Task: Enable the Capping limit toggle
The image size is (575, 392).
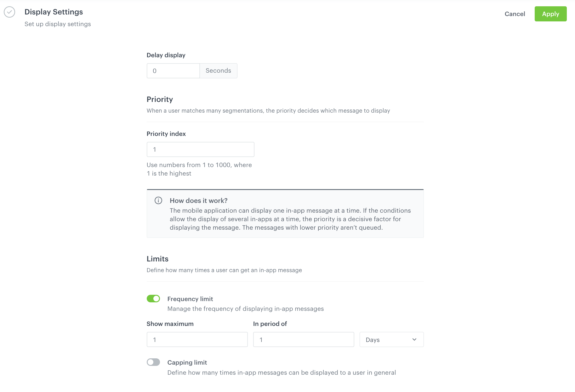Action: click(153, 362)
